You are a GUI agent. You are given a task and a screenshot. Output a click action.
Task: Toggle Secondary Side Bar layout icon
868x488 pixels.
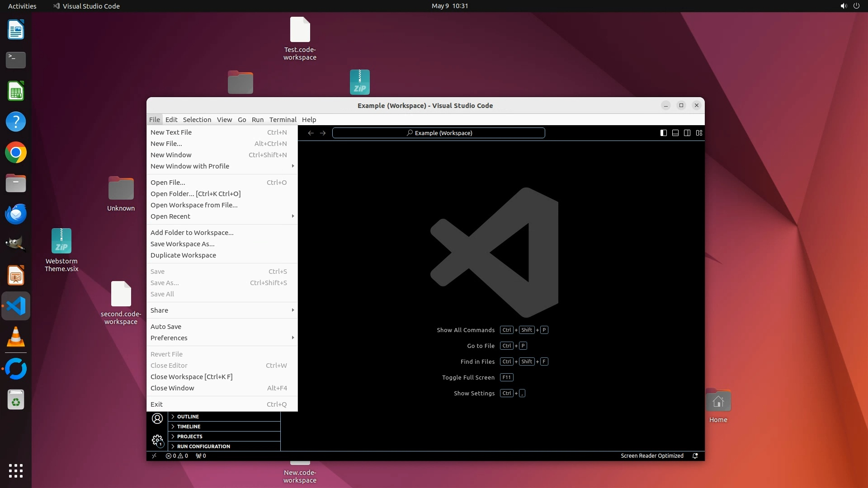coord(687,133)
